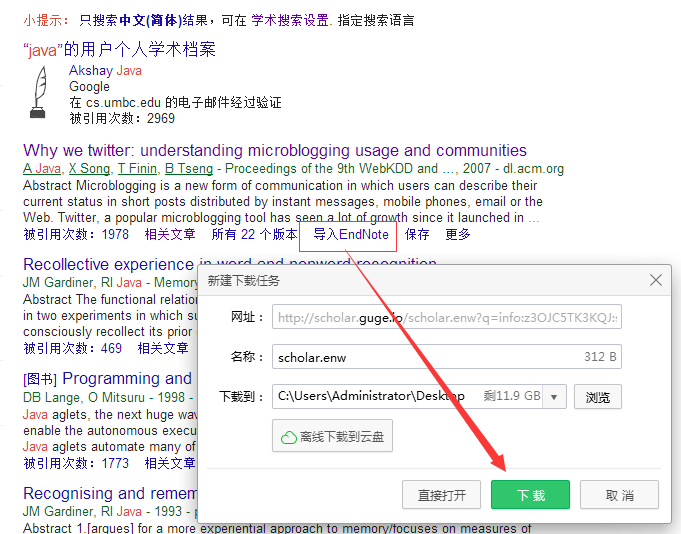Click author link X Song
Screen dimensions: 681x534
[x=89, y=168]
